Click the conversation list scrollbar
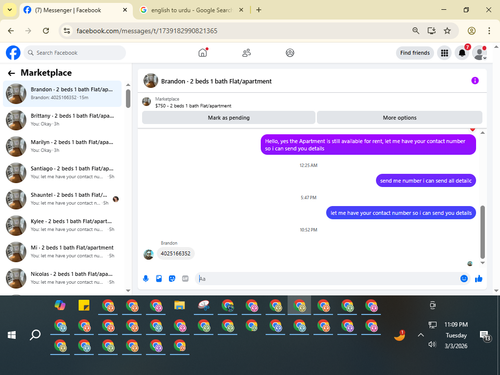Screen dimensions: 500x375 (128, 99)
